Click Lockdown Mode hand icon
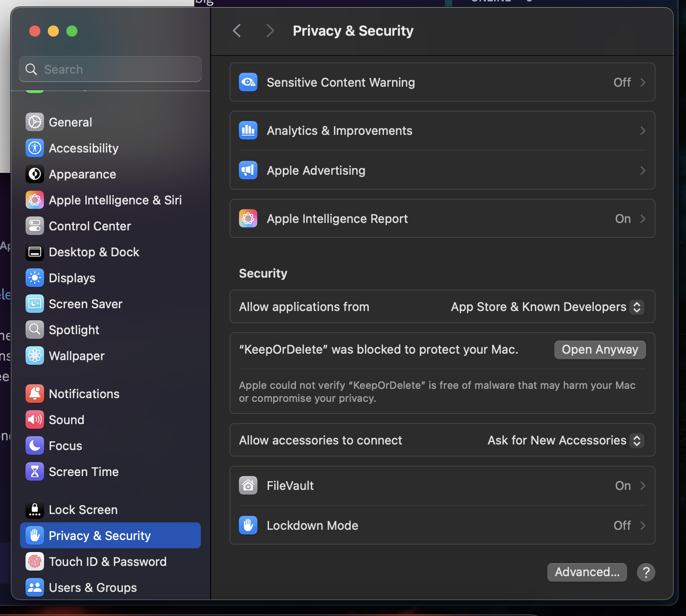This screenshot has height=616, width=686. point(248,526)
